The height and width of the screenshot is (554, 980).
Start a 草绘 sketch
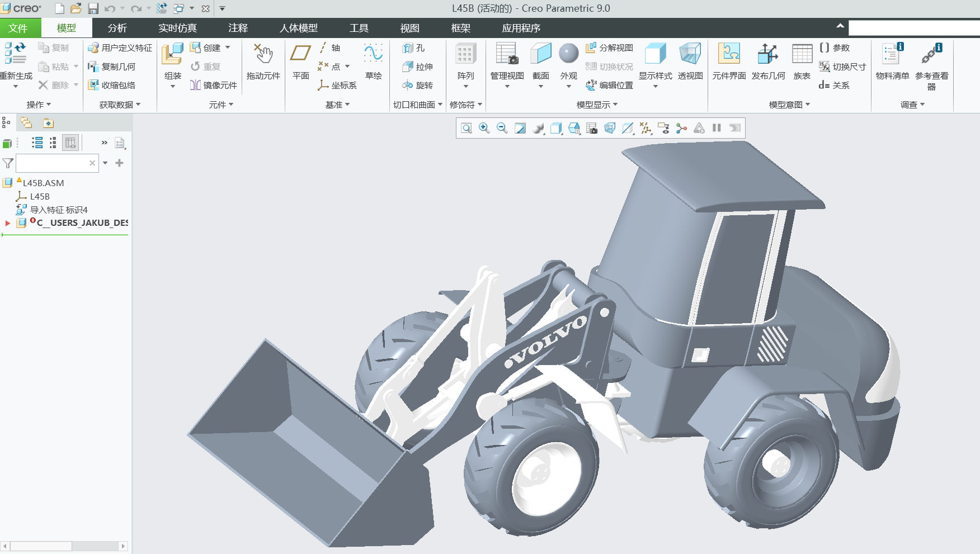(x=373, y=61)
